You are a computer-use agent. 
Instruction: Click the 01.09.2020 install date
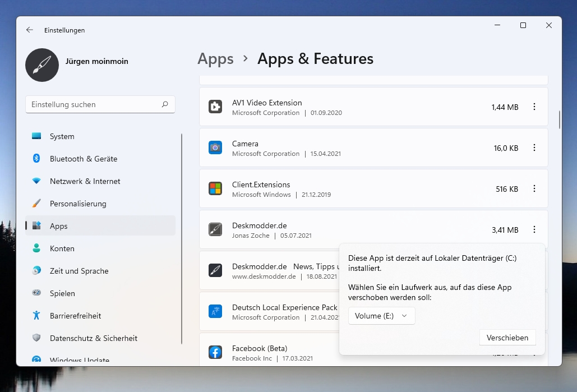click(x=326, y=113)
